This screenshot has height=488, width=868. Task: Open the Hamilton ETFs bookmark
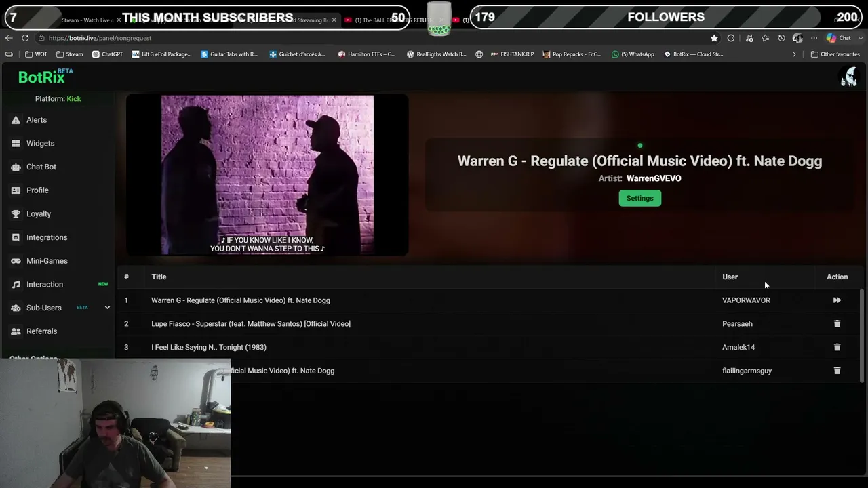(x=367, y=54)
